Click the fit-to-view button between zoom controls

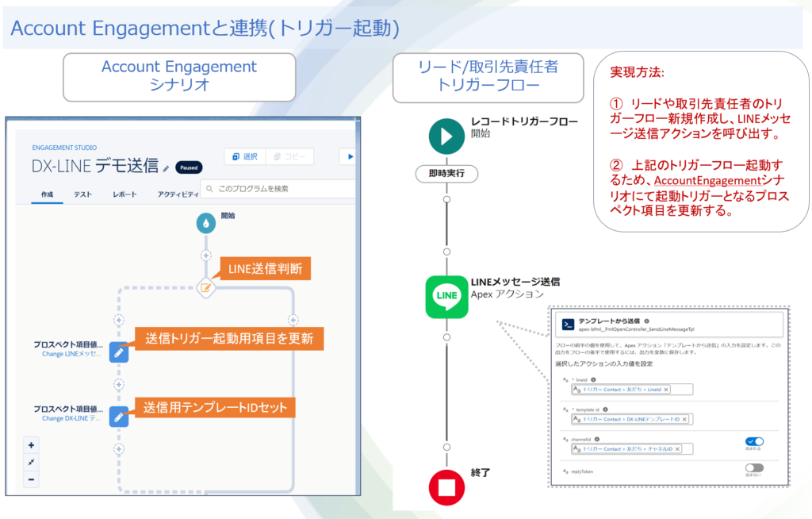31,462
